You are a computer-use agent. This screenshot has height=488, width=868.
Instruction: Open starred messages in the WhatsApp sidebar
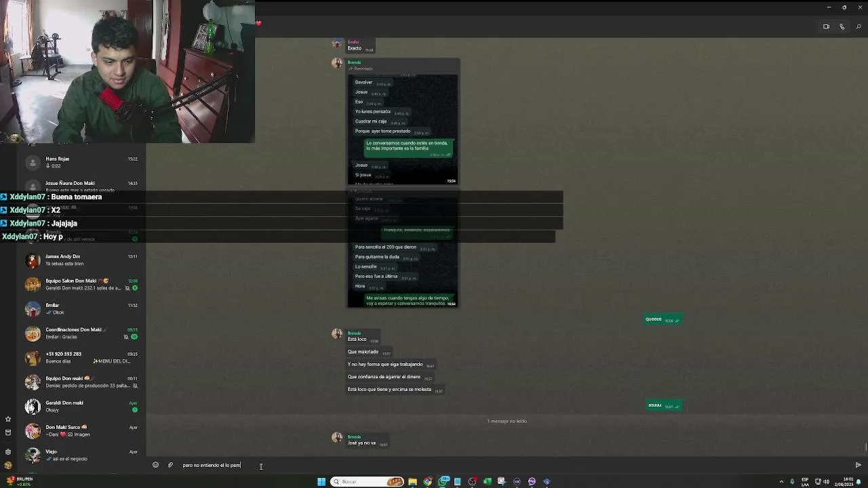pos(8,419)
